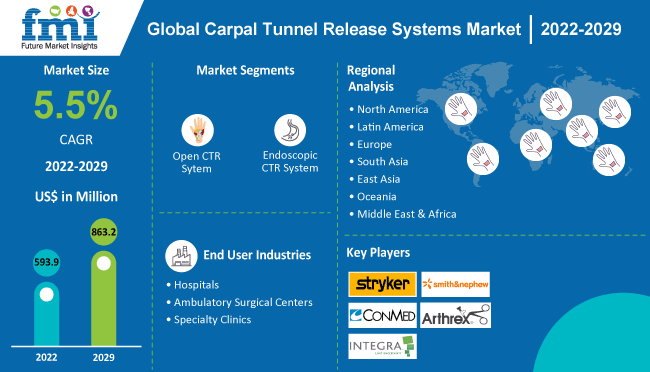Click the hand marker over North America

tap(461, 109)
